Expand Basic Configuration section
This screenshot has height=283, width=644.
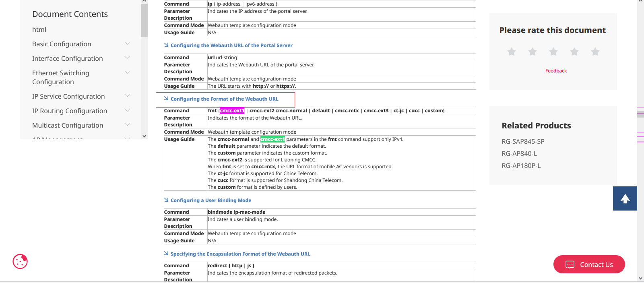pos(128,43)
